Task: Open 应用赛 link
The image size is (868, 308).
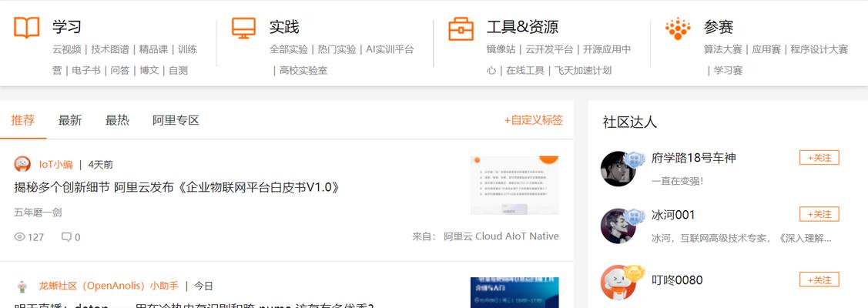Action: [766, 49]
